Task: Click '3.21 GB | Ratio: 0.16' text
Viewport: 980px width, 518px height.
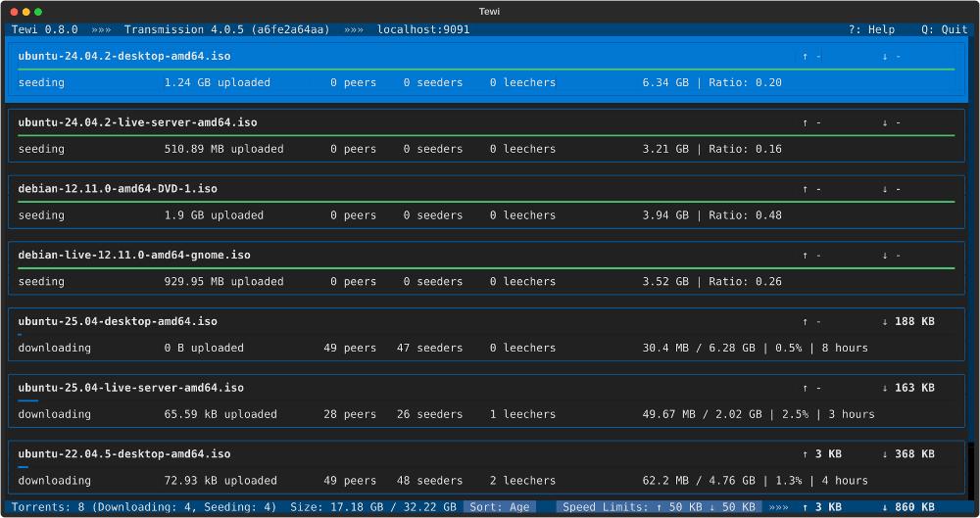Action: (711, 149)
